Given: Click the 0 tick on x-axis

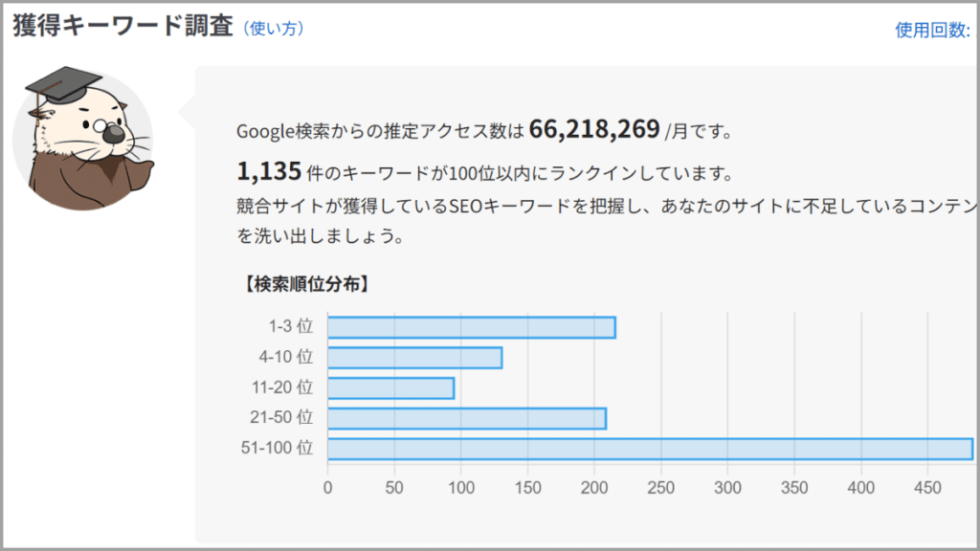Looking at the screenshot, I should 327,486.
